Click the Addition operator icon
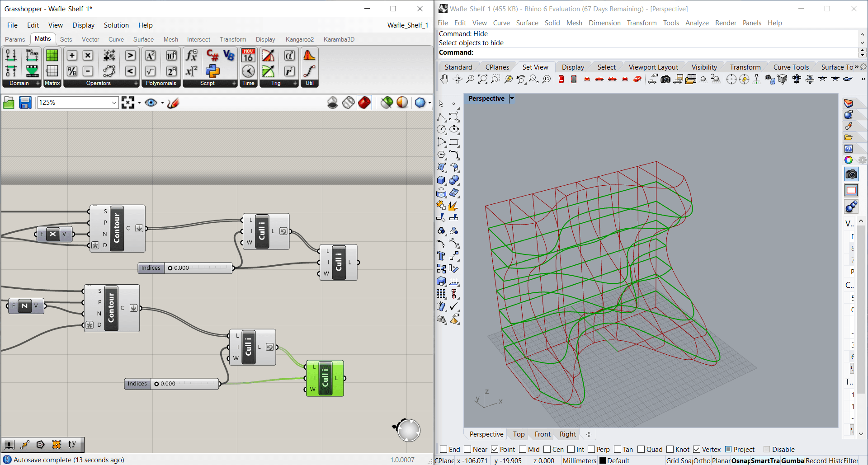868x465 pixels. (x=72, y=56)
